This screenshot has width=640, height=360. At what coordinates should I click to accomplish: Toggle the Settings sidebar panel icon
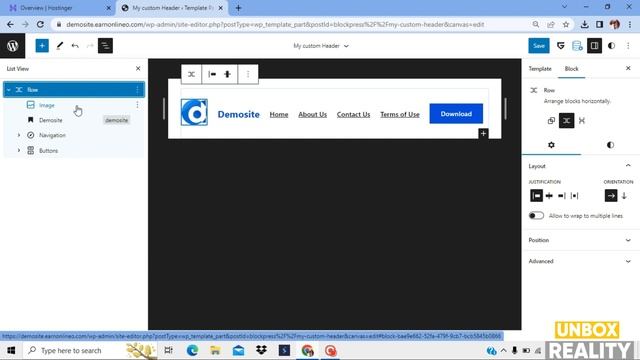pyautogui.click(x=594, y=46)
